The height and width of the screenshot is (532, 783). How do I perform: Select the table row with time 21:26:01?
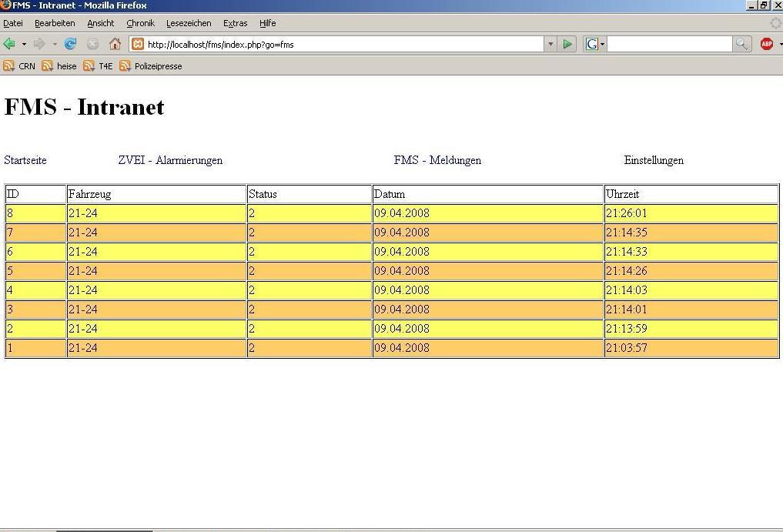click(x=391, y=213)
